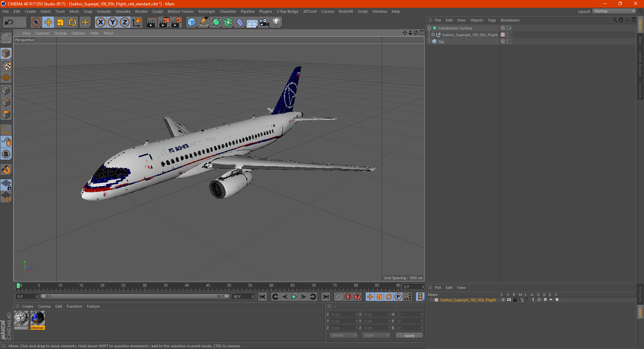Select the Sky object
The height and width of the screenshot is (349, 644).
pos(441,42)
